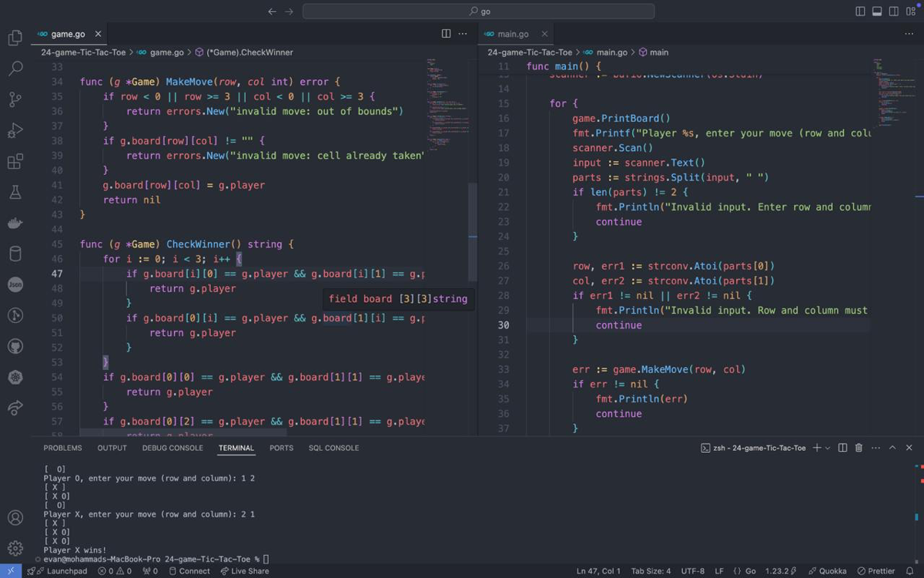Switch to the main.go editor tab
The height and width of the screenshot is (578, 924).
(x=513, y=34)
